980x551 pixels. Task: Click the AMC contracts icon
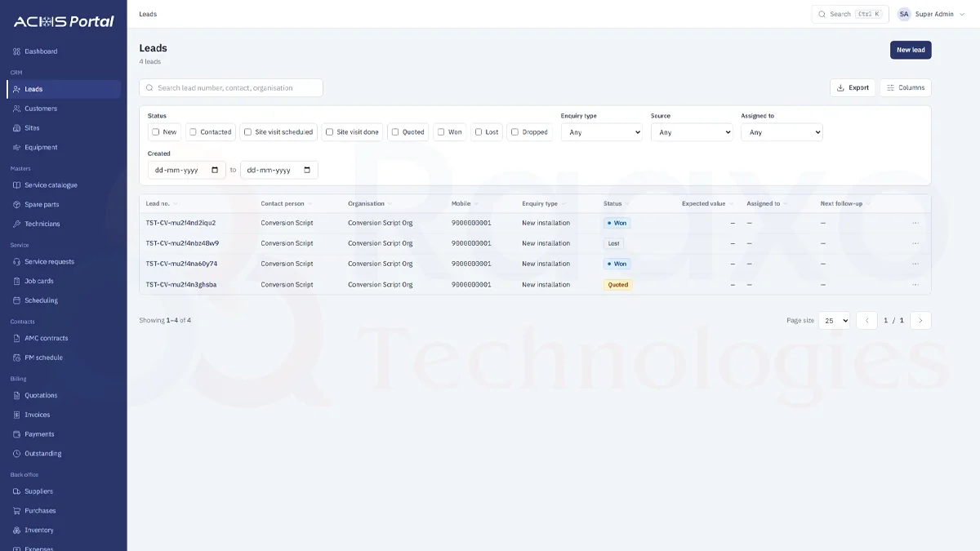(16, 338)
